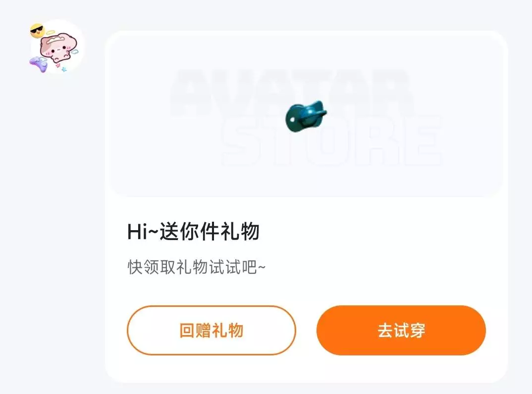Tap the yellow halo above the cat
The width and height of the screenshot is (532, 394).
pyautogui.click(x=50, y=33)
